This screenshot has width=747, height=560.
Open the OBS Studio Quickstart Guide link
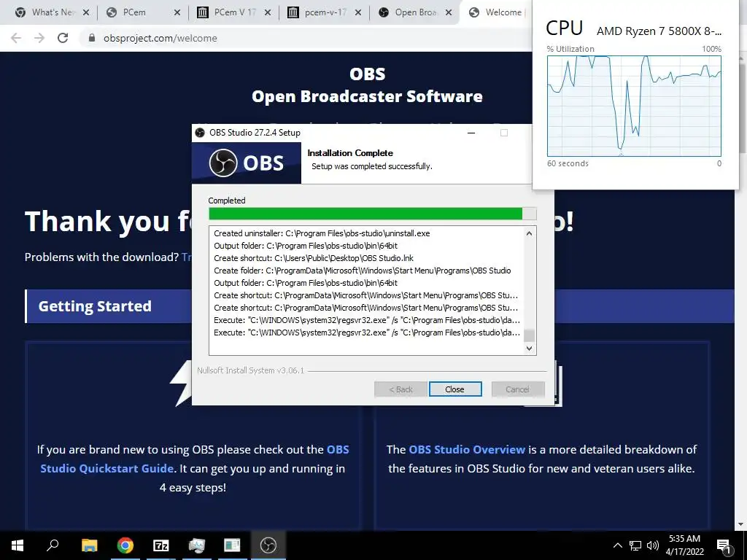point(194,459)
